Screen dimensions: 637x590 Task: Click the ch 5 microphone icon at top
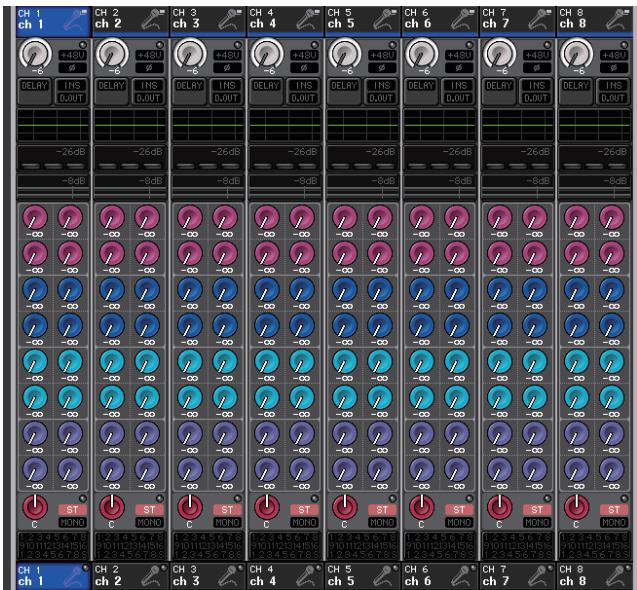[384, 20]
